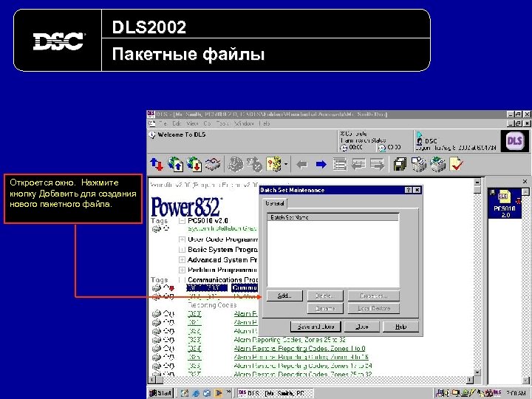Open the Tools menu
532x399 pixels.
(x=222, y=123)
